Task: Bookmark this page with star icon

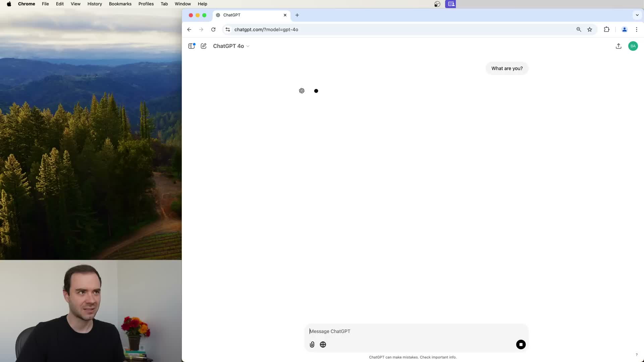Action: (590, 29)
